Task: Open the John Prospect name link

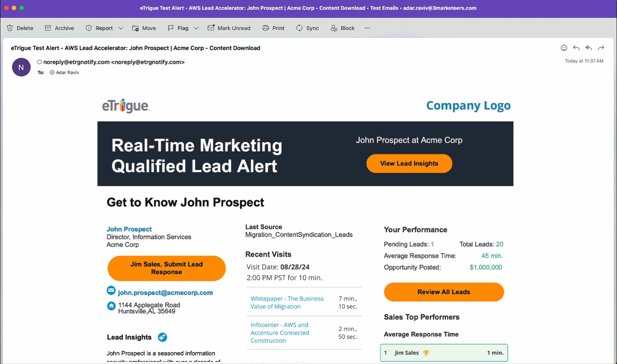Action: tap(129, 229)
